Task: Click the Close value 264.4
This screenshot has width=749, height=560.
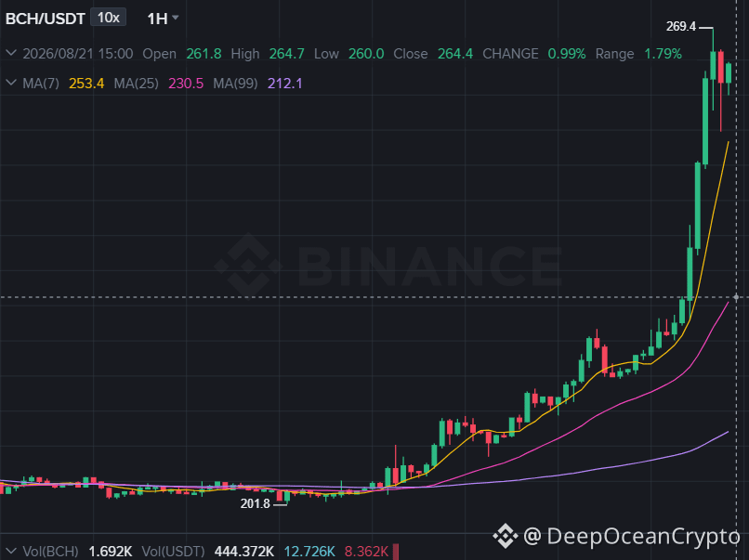Action: coord(455,54)
